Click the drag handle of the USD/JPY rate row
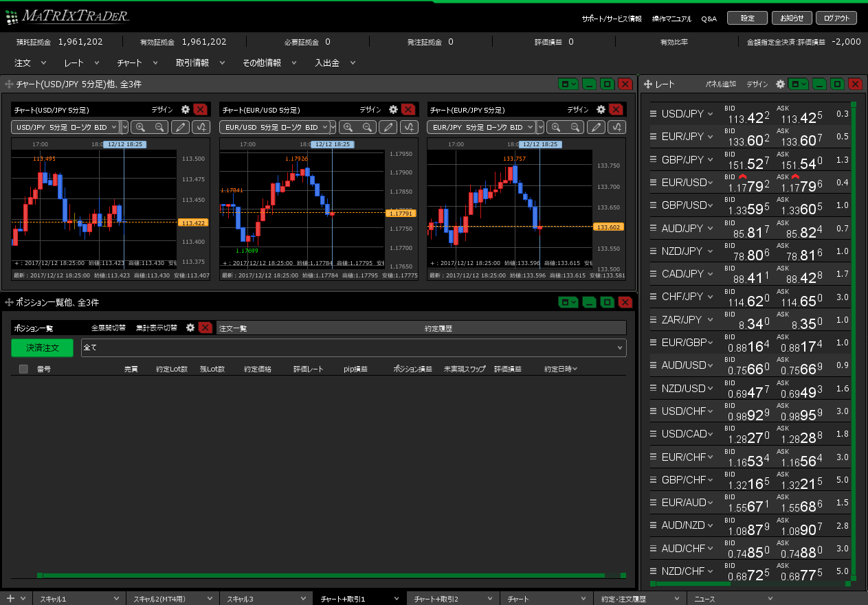 tap(654, 114)
